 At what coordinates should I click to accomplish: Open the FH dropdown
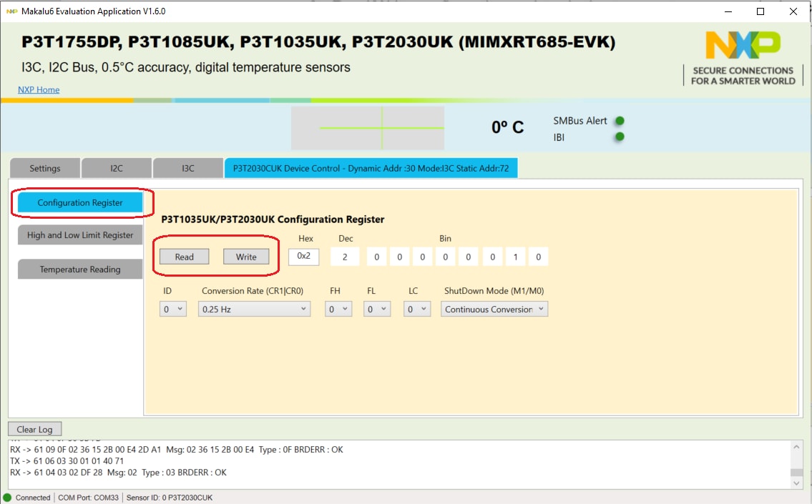point(338,310)
